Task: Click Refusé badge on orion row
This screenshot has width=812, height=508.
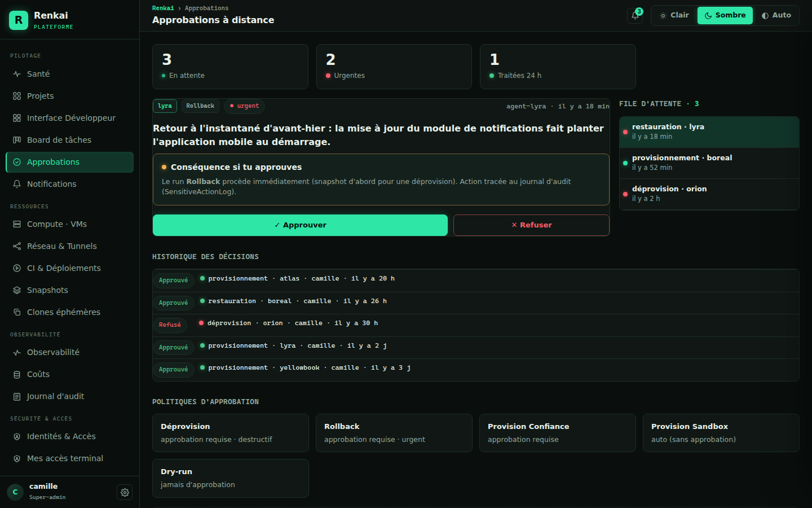Action: [x=170, y=325]
